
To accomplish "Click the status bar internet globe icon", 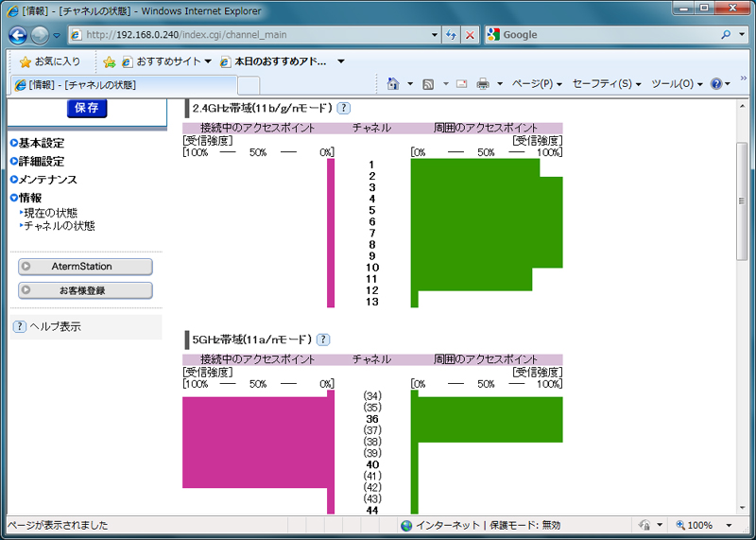I will pyautogui.click(x=406, y=526).
